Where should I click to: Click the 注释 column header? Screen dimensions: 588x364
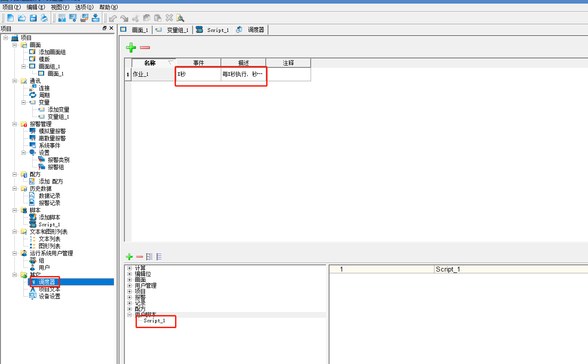288,63
